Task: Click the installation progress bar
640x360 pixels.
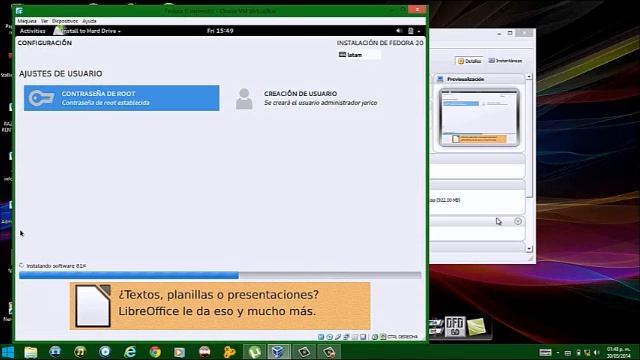Action: pyautogui.click(x=220, y=276)
